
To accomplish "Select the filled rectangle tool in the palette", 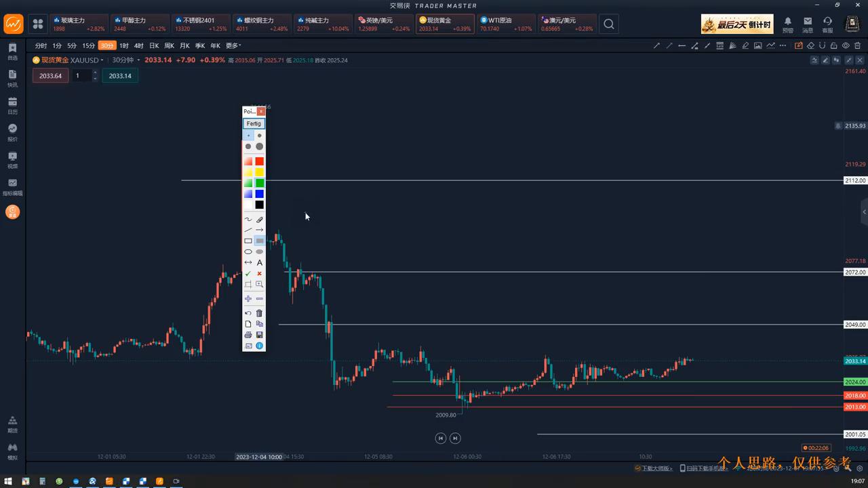I will coord(259,241).
